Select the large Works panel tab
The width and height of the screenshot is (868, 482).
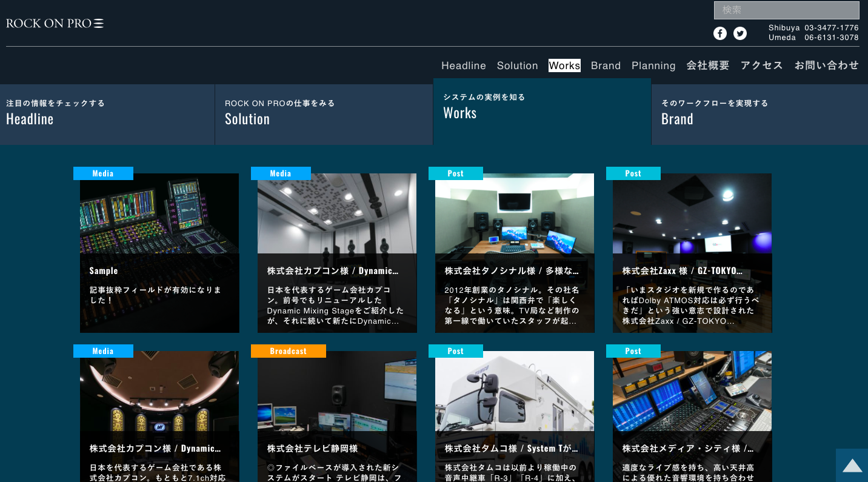coord(542,112)
